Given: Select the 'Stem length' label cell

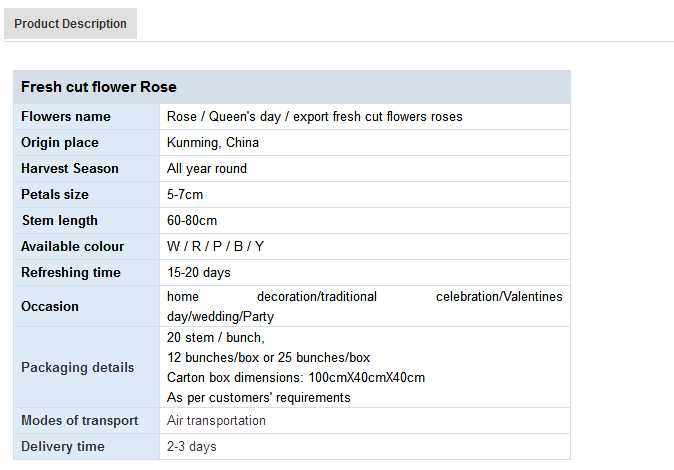Looking at the screenshot, I should click(x=59, y=221).
